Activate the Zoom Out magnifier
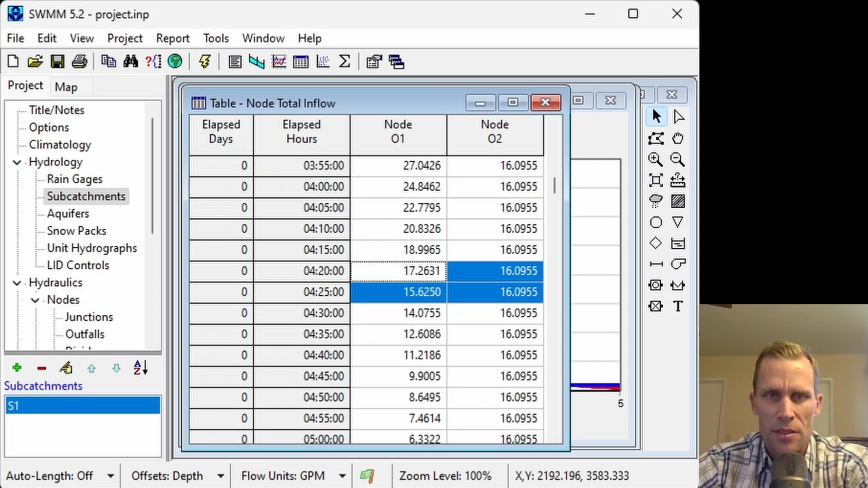This screenshot has width=868, height=488. coord(678,160)
